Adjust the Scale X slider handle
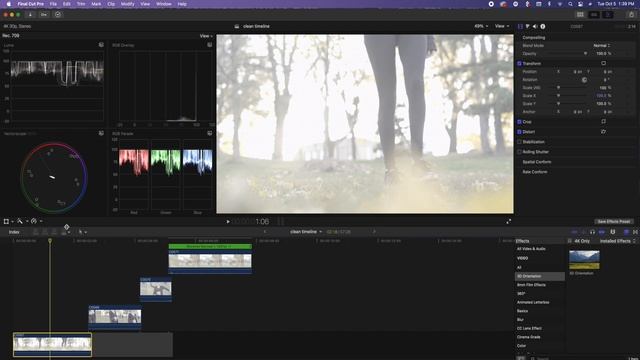 coord(558,96)
